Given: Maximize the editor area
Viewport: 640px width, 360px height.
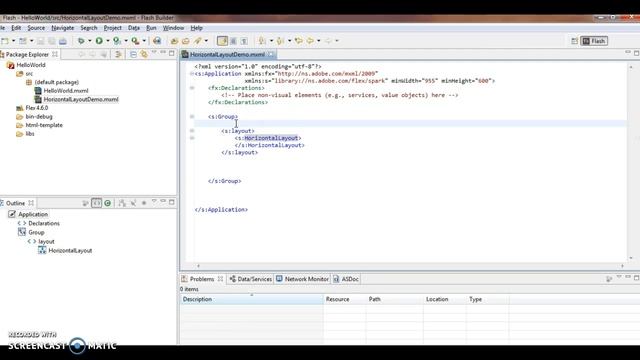Looking at the screenshot, I should click(636, 53).
